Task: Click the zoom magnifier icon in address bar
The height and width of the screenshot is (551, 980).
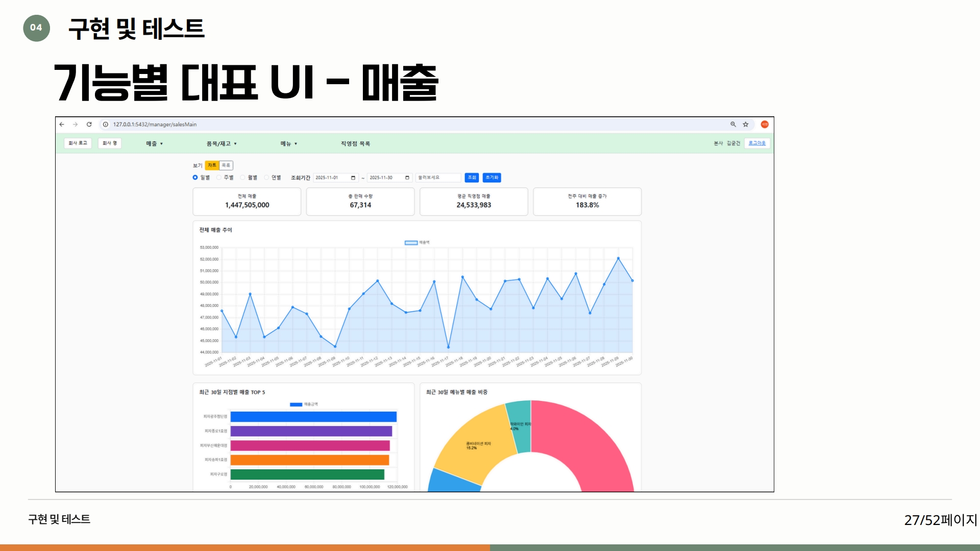Action: click(x=733, y=124)
